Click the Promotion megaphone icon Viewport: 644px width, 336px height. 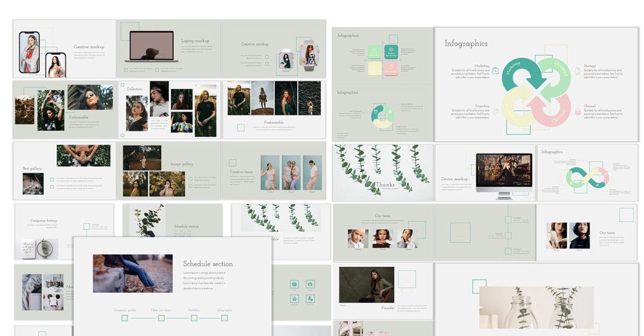(495, 111)
